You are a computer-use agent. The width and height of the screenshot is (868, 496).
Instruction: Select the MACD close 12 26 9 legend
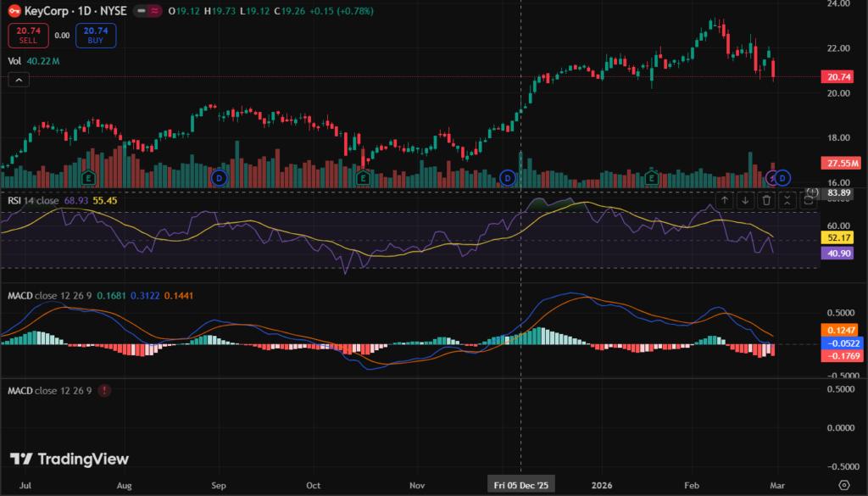[49, 295]
